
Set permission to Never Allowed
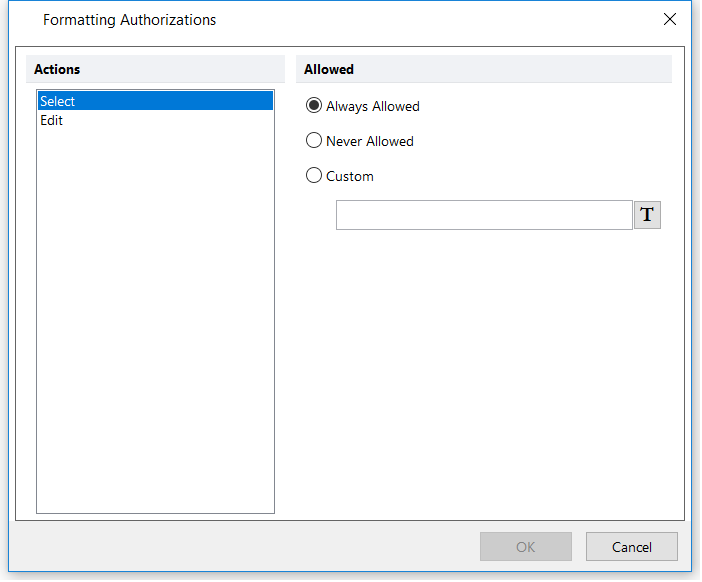click(314, 141)
